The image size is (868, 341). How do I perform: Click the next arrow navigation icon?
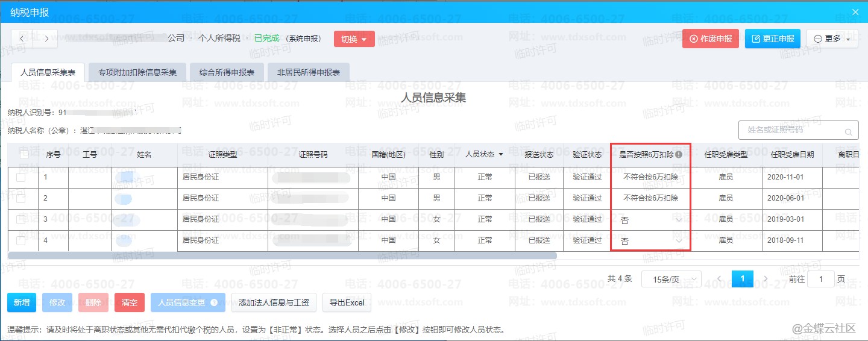coord(46,39)
